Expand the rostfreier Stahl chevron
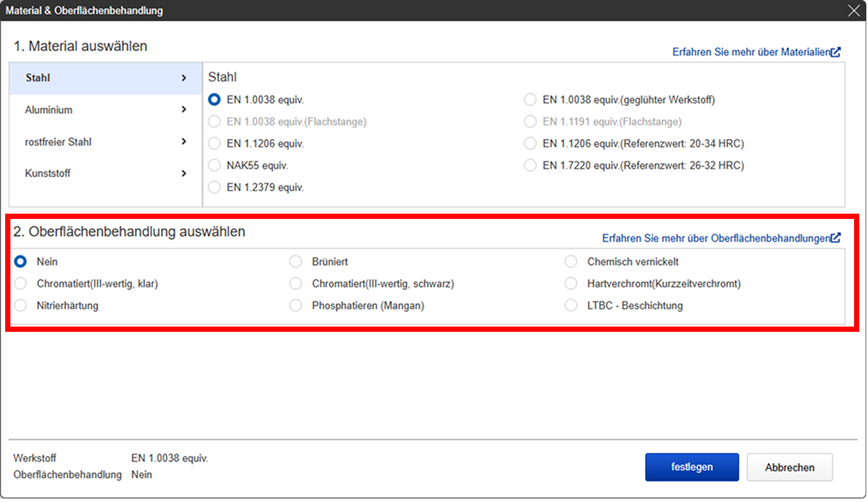The image size is (868, 502). (x=184, y=142)
